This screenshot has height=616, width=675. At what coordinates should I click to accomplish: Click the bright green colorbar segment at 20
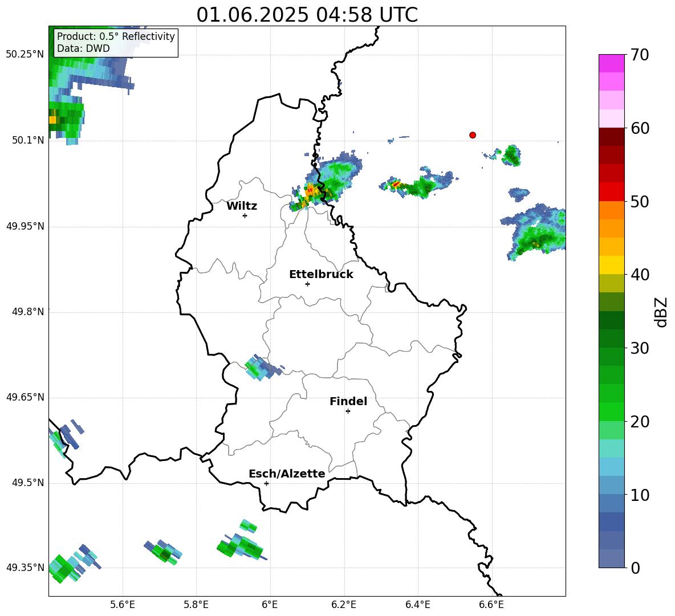(611, 411)
